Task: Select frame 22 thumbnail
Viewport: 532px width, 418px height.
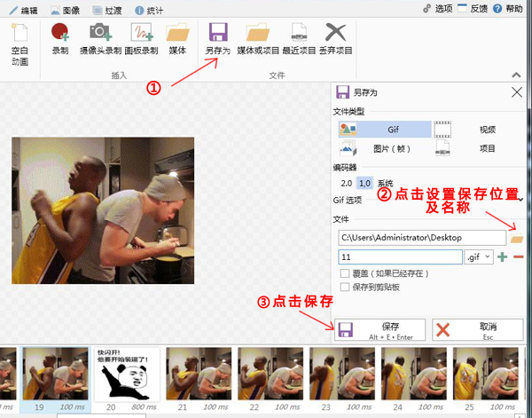Action: coord(270,374)
